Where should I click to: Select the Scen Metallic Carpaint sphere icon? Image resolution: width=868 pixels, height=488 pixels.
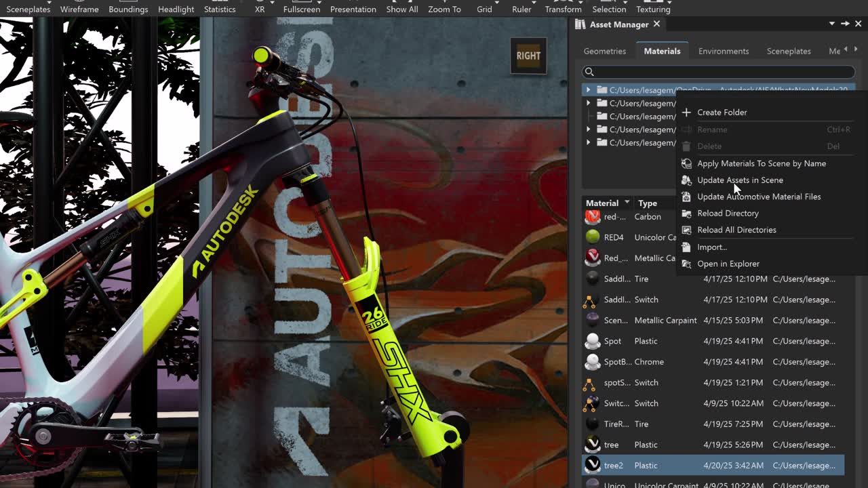click(593, 320)
